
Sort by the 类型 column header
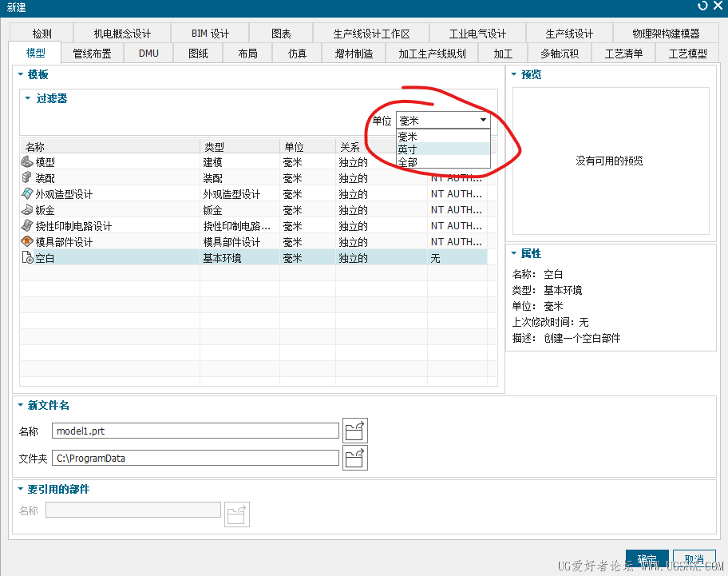click(240, 147)
